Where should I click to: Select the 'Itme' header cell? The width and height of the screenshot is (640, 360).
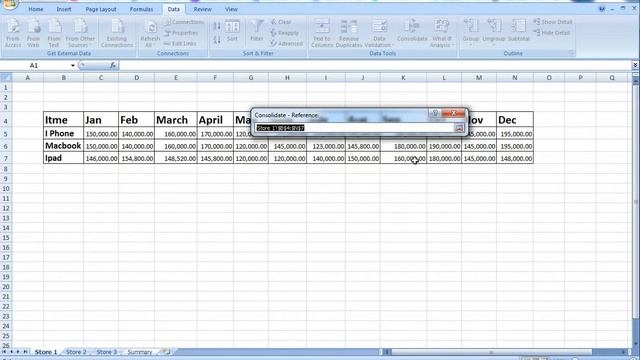pyautogui.click(x=63, y=120)
